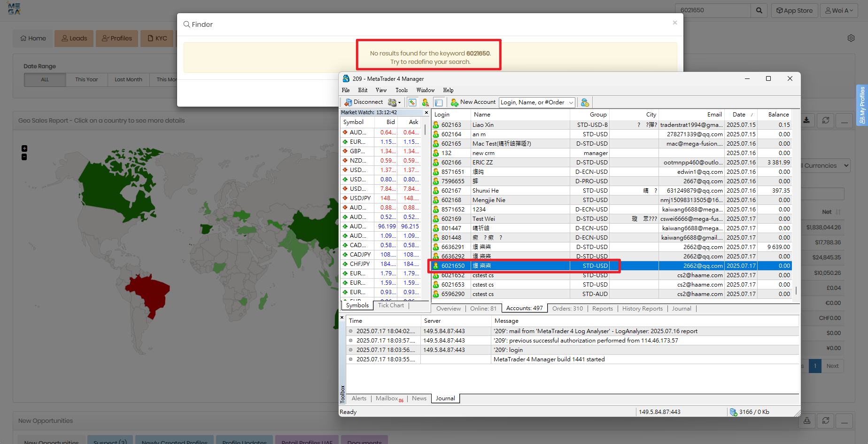Switch to the Orders: 310 tab
The height and width of the screenshot is (444, 868).
click(x=567, y=309)
